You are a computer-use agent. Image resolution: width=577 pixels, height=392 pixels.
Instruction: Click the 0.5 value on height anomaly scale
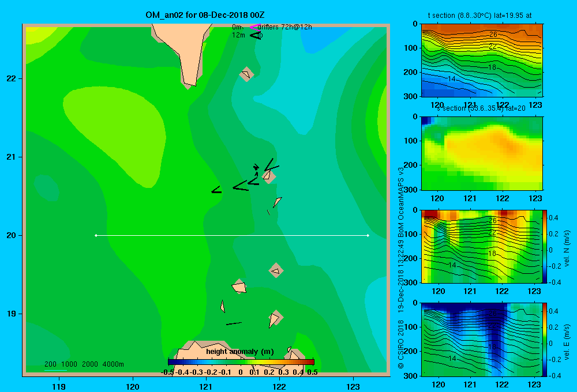coord(312,372)
